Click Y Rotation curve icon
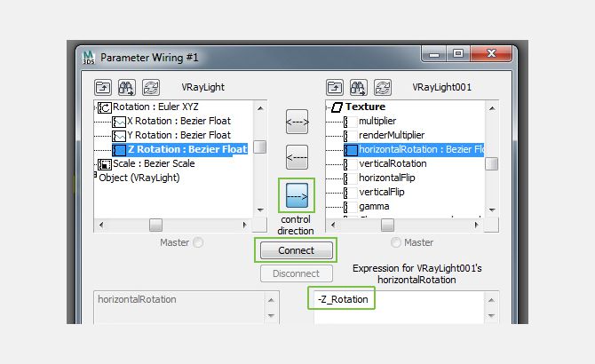Viewport: 595px width, 364px height. [119, 136]
